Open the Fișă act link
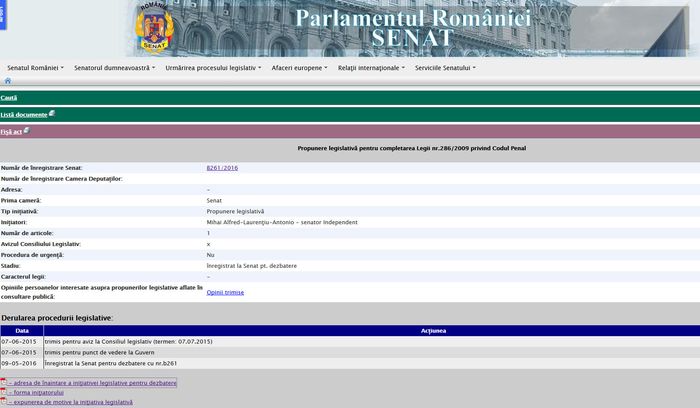This screenshot has height=408, width=700. pyautogui.click(x=11, y=132)
